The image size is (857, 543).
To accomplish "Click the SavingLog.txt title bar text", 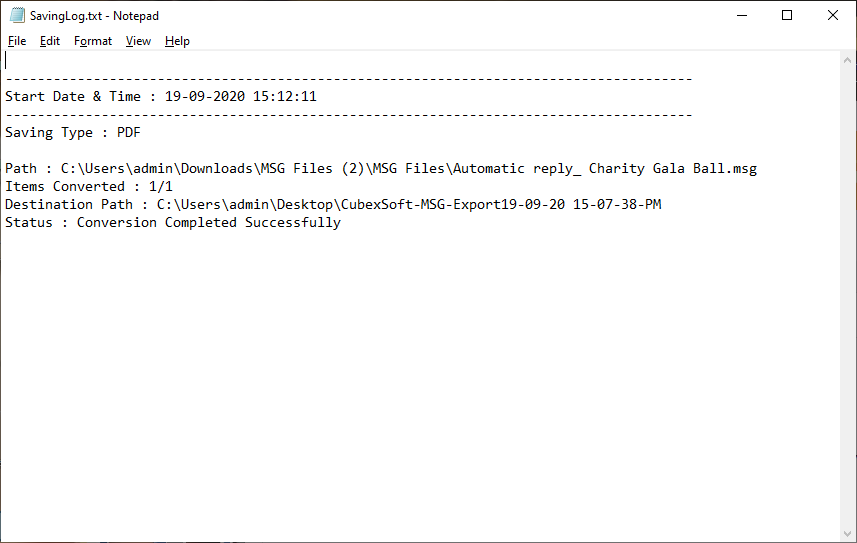I will click(94, 16).
